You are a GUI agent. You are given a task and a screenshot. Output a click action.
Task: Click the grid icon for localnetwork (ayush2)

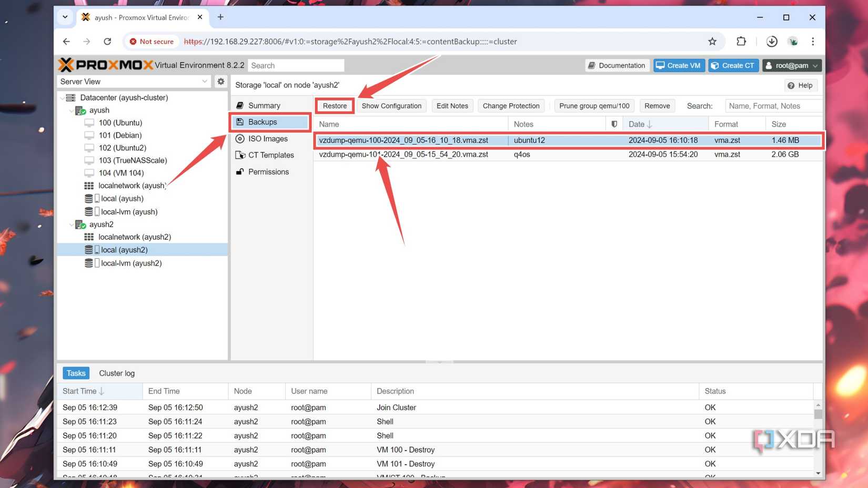89,237
